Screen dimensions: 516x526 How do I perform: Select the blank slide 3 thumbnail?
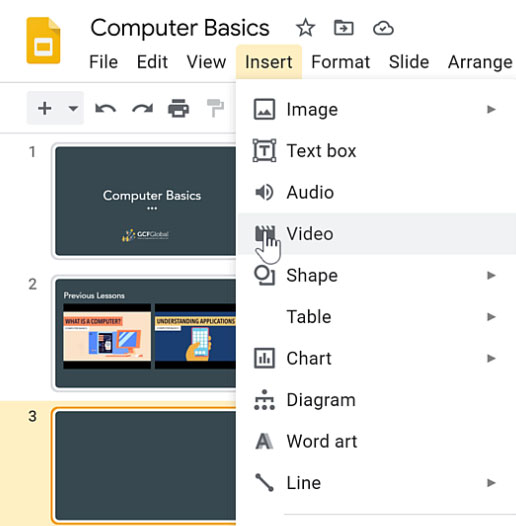(145, 466)
